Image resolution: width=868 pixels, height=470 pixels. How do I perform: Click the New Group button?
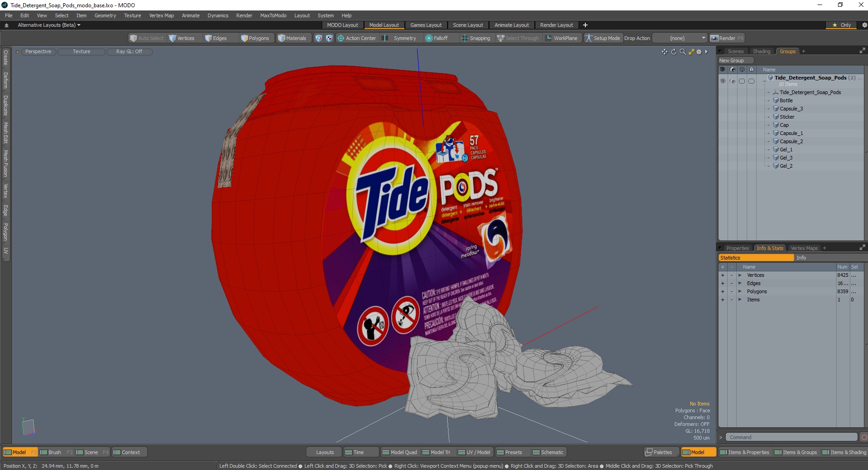click(x=736, y=60)
